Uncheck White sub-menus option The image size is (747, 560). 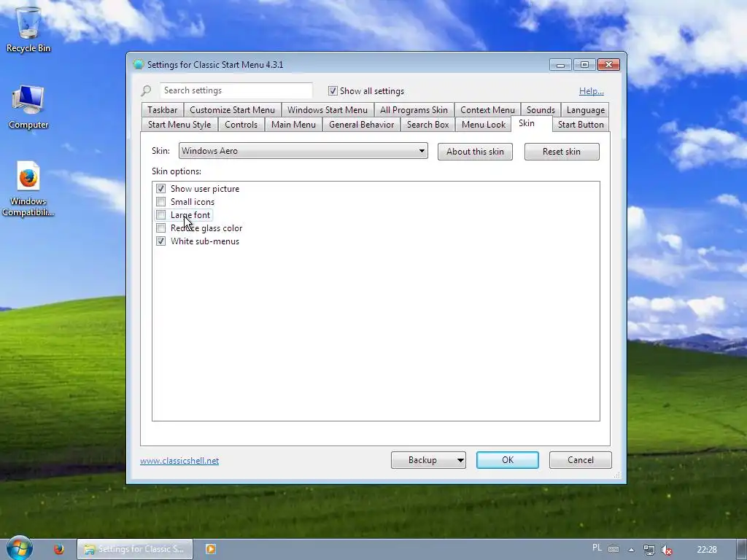[x=160, y=241]
